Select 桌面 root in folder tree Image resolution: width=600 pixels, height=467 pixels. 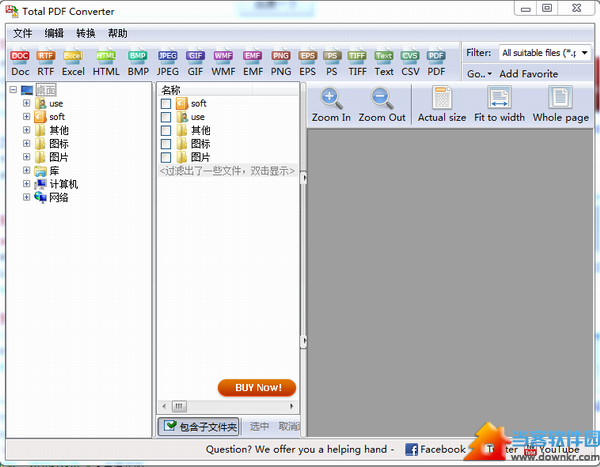tap(46, 90)
